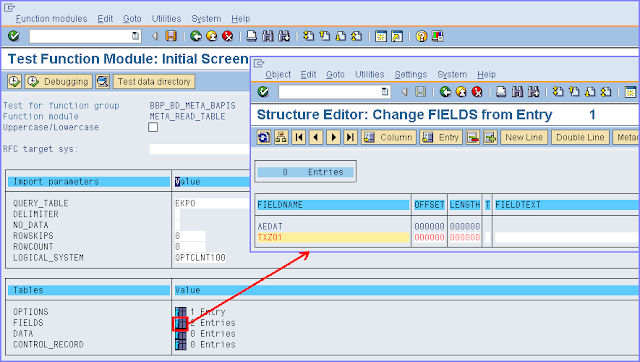Toggle Uppercase/Lowercase checkbox

pyautogui.click(x=153, y=127)
